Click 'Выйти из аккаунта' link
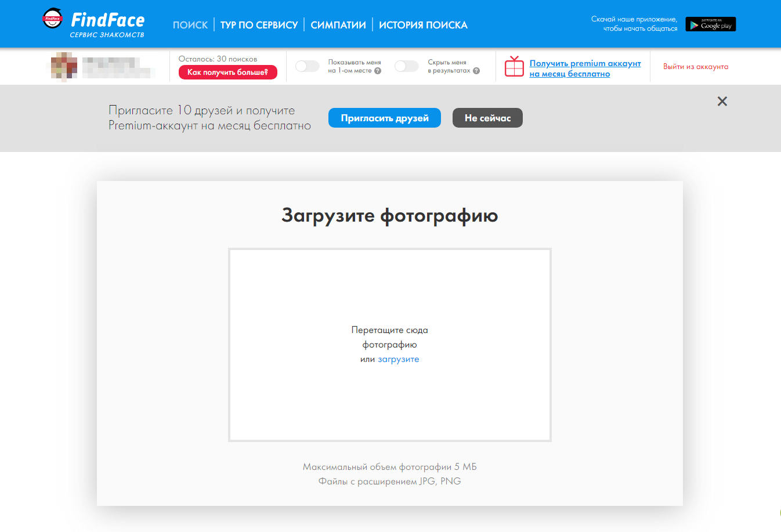 (x=695, y=67)
